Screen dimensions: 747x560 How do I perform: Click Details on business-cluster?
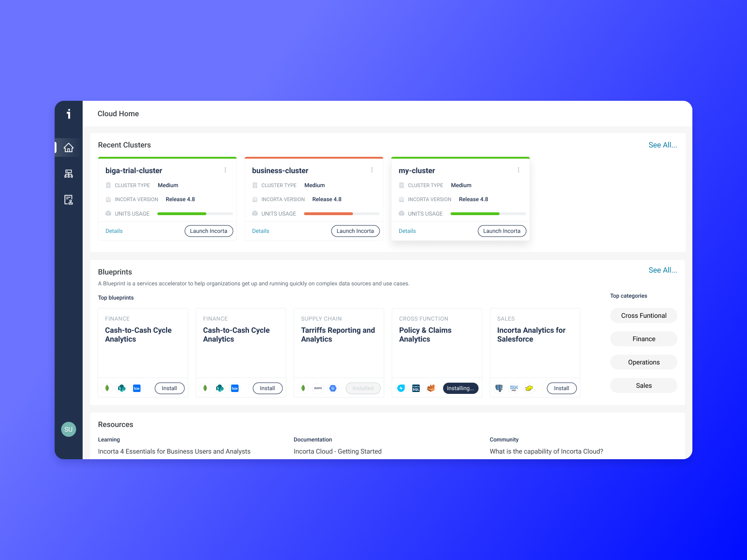[x=261, y=231]
